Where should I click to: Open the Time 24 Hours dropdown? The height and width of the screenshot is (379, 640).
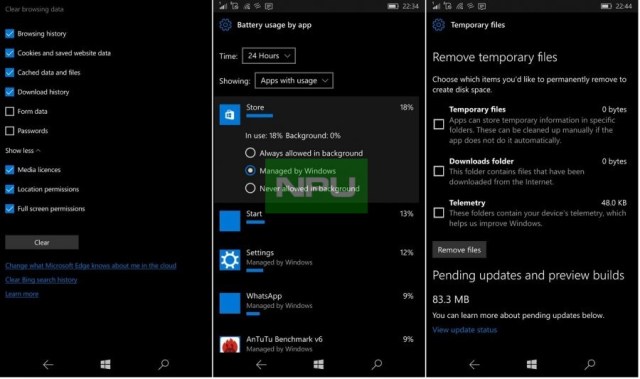point(269,56)
